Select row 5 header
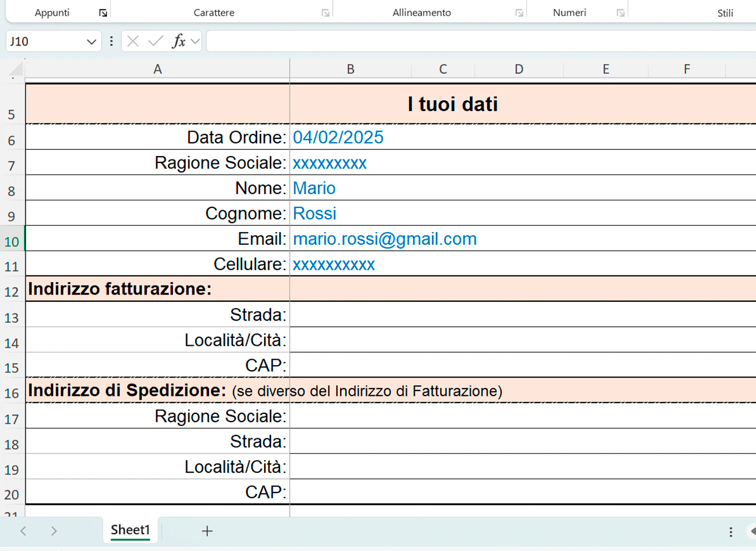Viewport: 756px width, 551px height. click(x=12, y=104)
